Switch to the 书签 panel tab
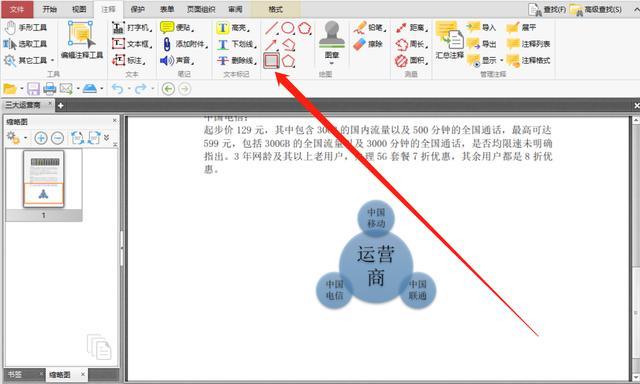This screenshot has height=384, width=640. [15, 374]
